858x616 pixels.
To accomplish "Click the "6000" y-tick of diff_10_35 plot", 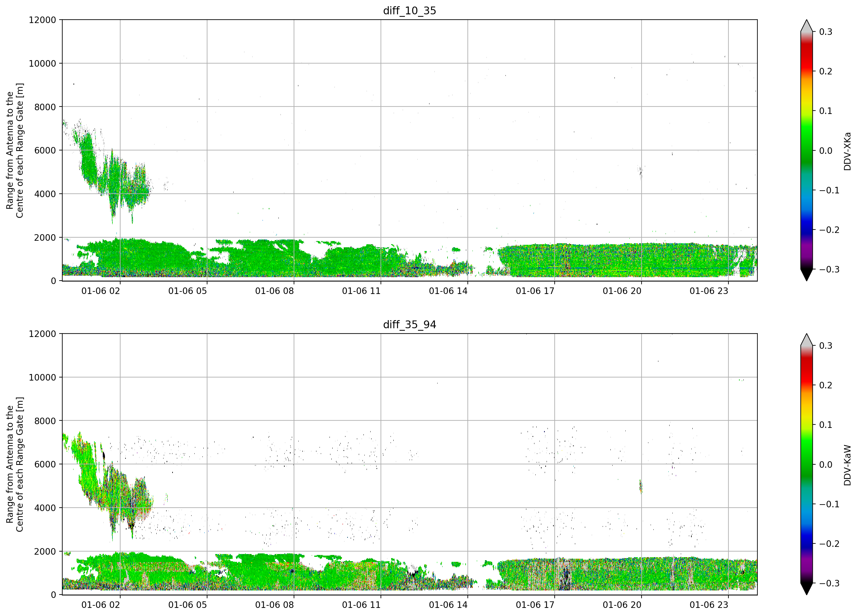I will click(45, 151).
